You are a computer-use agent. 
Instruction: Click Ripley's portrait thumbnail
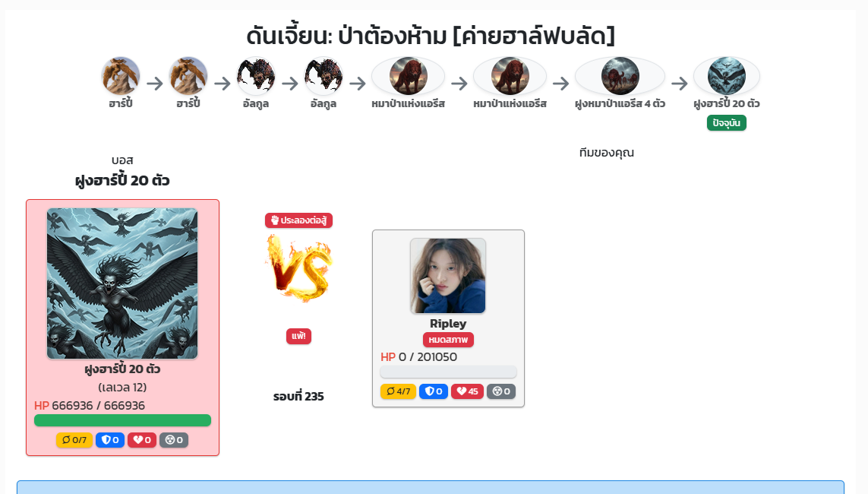[x=448, y=276]
